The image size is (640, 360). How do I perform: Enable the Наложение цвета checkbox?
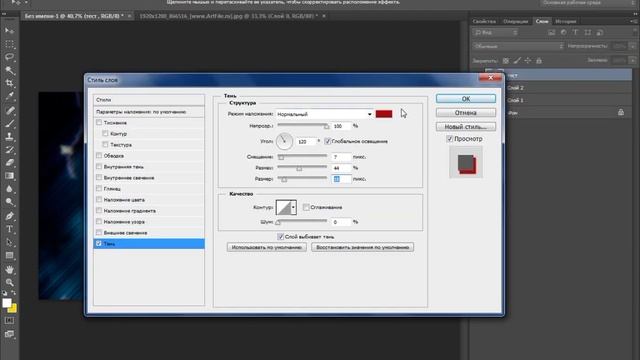coord(99,199)
